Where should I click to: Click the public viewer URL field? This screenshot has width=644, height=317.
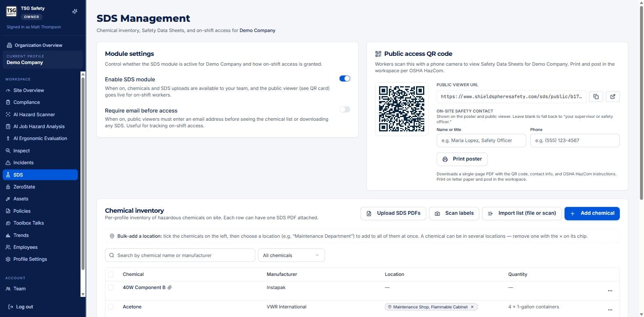pyautogui.click(x=511, y=96)
